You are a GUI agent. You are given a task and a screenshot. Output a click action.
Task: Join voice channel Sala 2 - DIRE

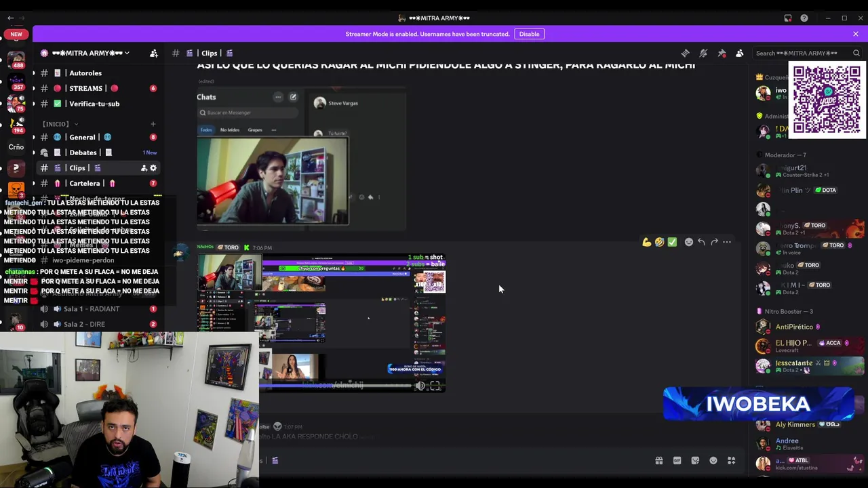tap(84, 324)
